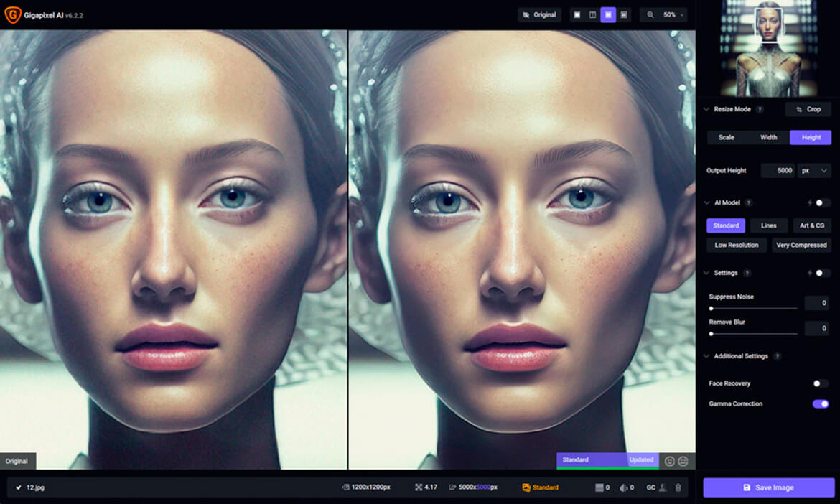
Task: Click the trash icon for 12.jpg
Action: coord(678,487)
